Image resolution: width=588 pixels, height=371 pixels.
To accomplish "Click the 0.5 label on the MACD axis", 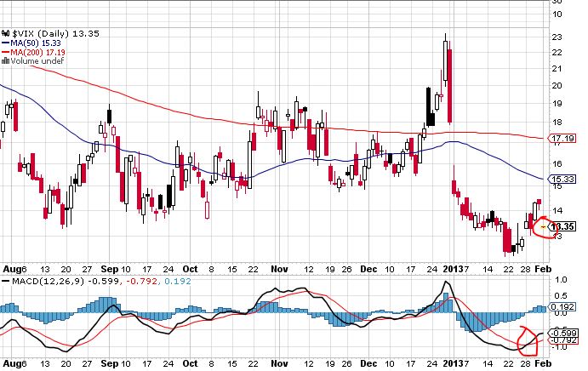I will point(561,296).
